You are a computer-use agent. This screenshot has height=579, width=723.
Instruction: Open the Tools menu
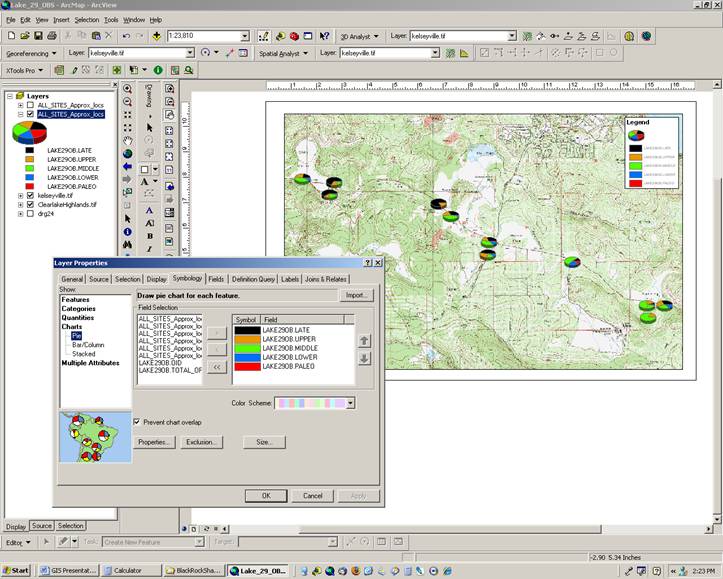pyautogui.click(x=111, y=20)
